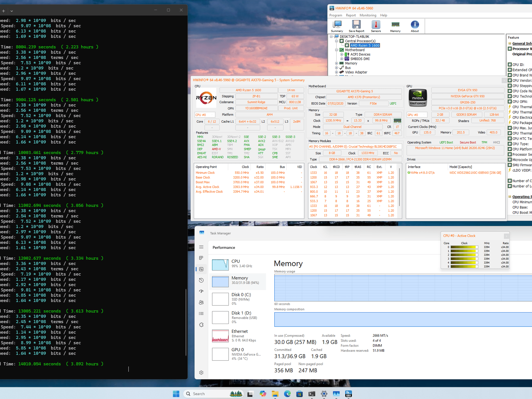532x399 pixels.
Task: Open the HWiNFO Sensors toolbar icon
Action: click(x=376, y=26)
